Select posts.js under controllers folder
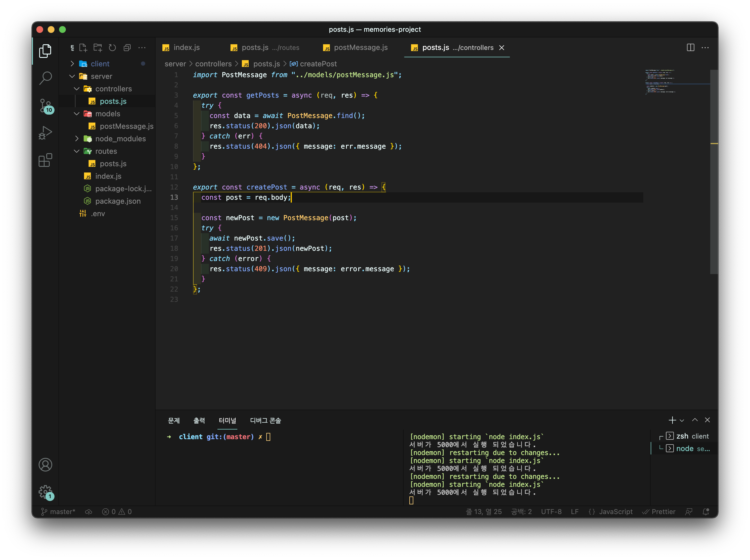Image resolution: width=750 pixels, height=560 pixels. coord(107,101)
